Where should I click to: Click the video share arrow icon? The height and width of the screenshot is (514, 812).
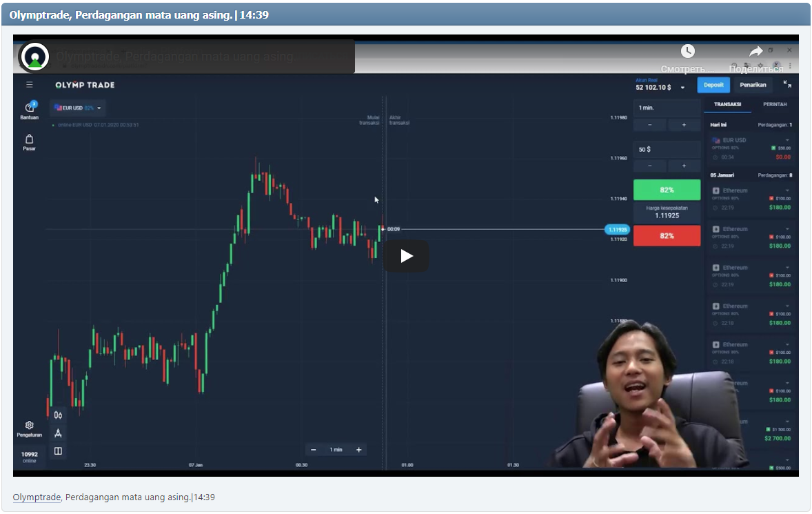pos(755,50)
